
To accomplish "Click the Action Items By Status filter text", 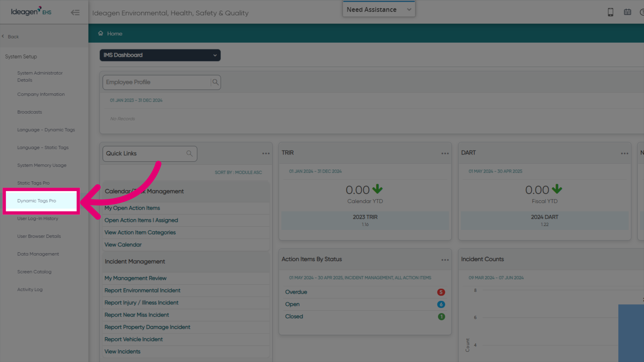I will pyautogui.click(x=360, y=278).
